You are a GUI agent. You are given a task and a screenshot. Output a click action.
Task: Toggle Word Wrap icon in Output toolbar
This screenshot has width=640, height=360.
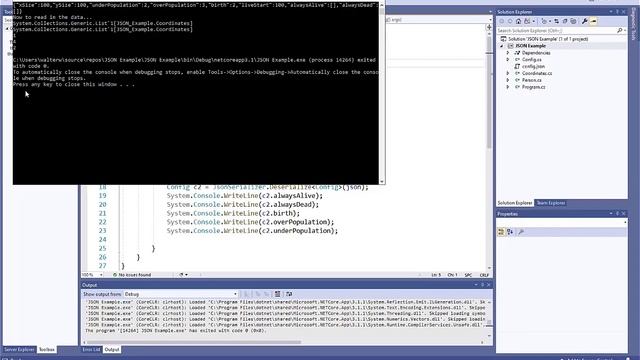point(289,294)
